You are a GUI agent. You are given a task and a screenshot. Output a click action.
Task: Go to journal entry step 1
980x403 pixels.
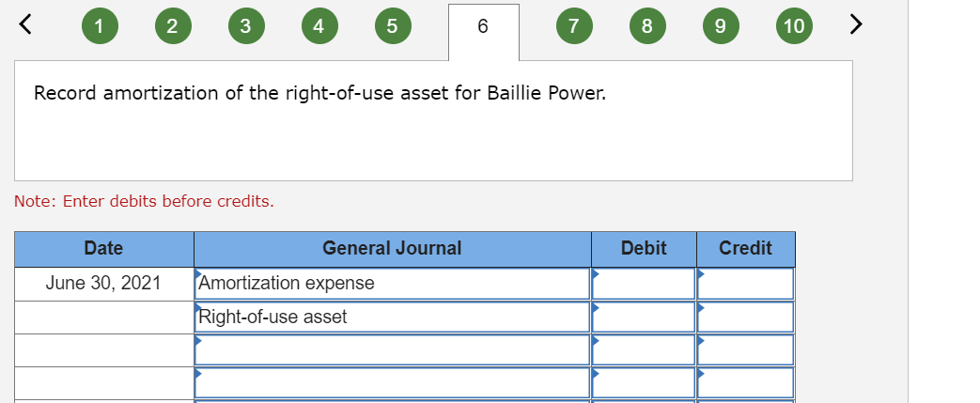(x=100, y=26)
